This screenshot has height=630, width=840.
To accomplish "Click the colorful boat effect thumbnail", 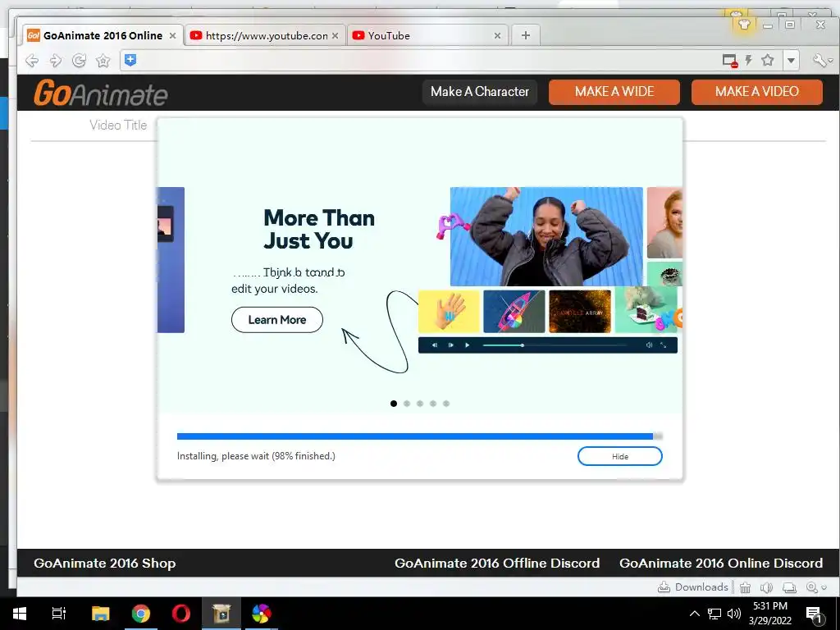I will tap(514, 311).
